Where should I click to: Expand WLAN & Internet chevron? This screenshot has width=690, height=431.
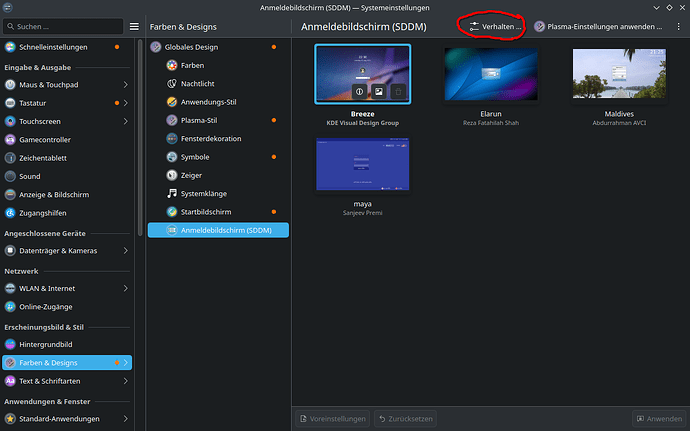pyautogui.click(x=125, y=288)
